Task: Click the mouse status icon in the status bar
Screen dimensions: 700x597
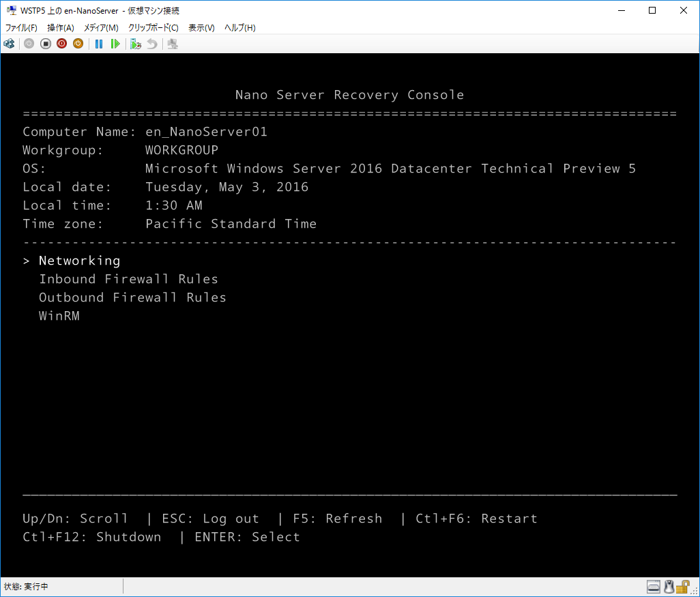Action: point(669,586)
